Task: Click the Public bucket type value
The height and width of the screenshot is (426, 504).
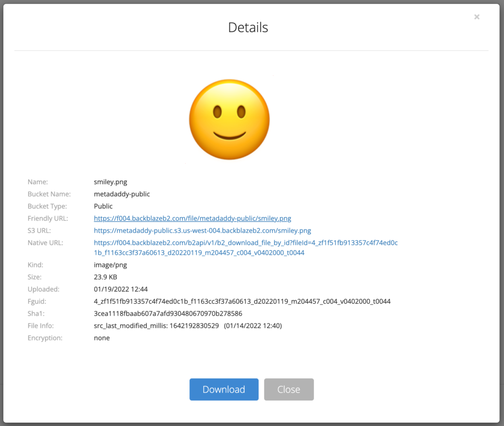Action: coord(103,206)
